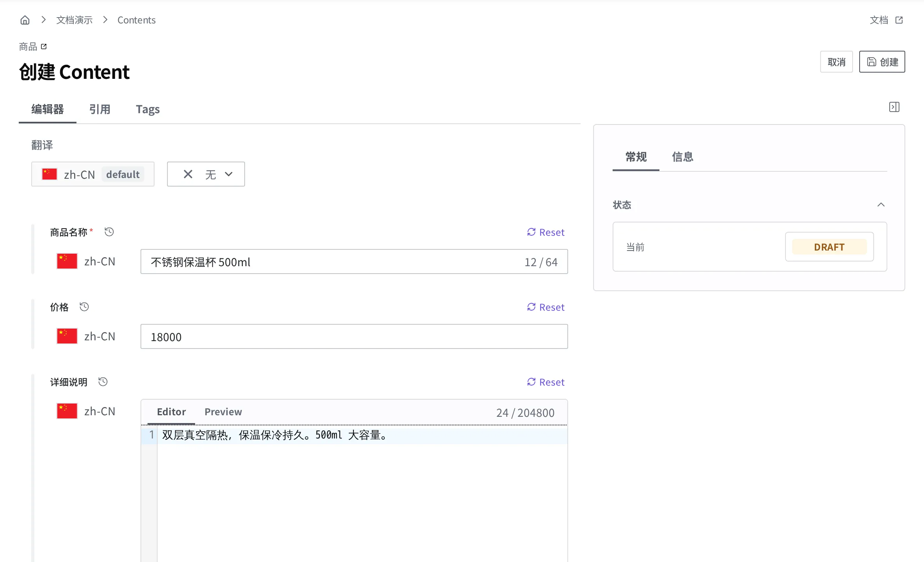The image size is (924, 562).
Task: Click zh-CN flag in 详细说明 row
Action: (x=67, y=411)
